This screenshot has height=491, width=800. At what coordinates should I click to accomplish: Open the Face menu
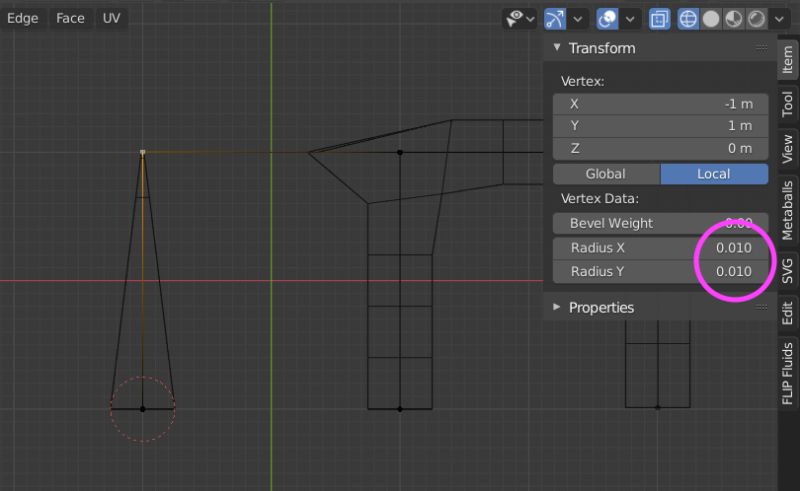(70, 18)
